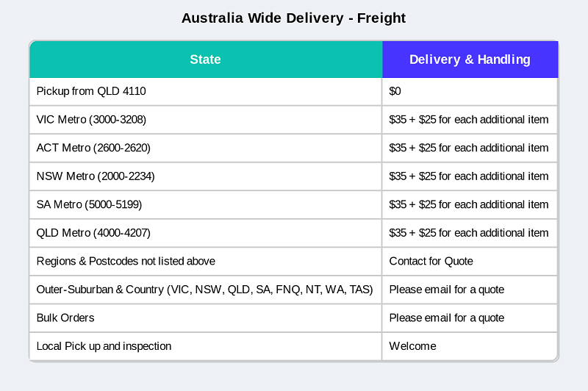This screenshot has width=588, height=391.
Task: Select the ACT Metro (2600-2620) cell
Action: (x=93, y=148)
